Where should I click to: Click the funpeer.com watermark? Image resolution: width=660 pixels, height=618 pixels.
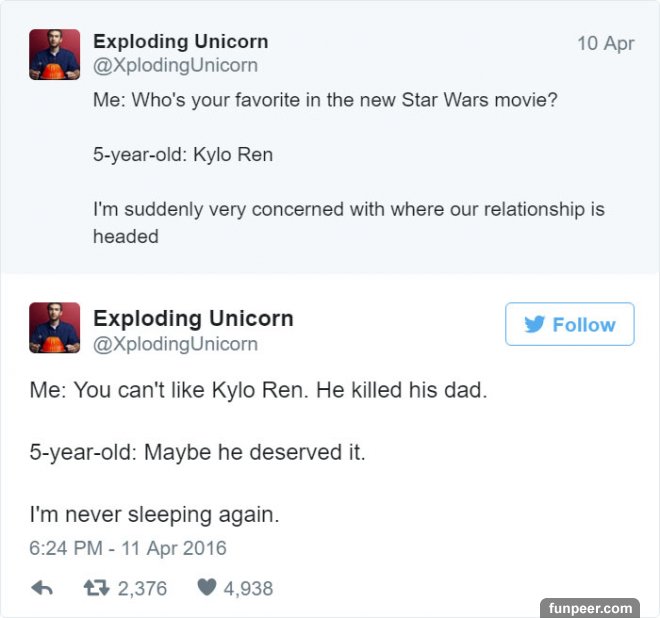(x=590, y=607)
